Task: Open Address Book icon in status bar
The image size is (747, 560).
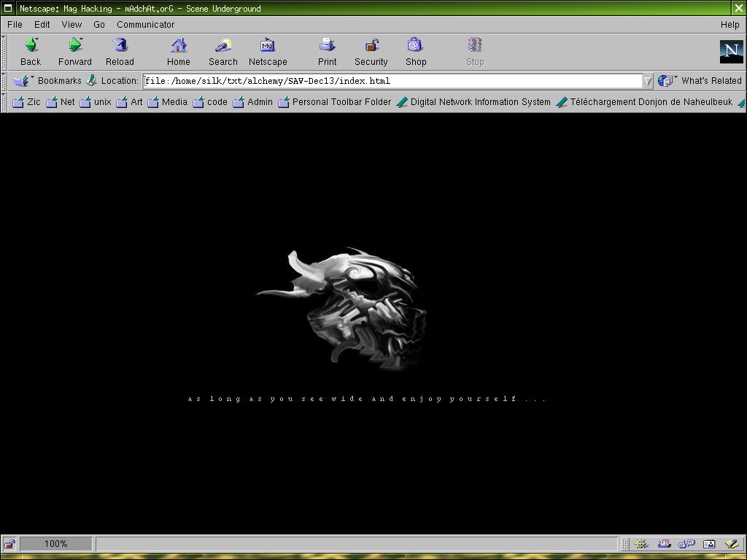Action: coord(708,544)
